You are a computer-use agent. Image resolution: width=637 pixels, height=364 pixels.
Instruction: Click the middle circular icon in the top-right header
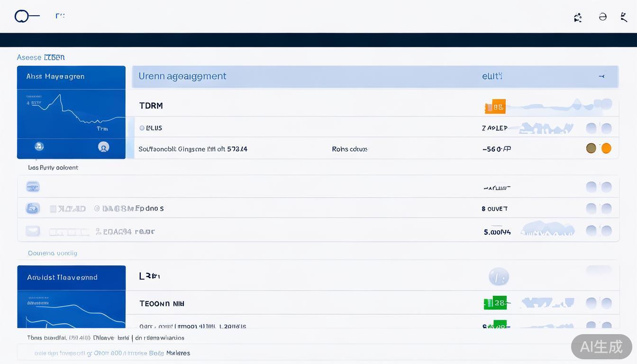(x=602, y=17)
